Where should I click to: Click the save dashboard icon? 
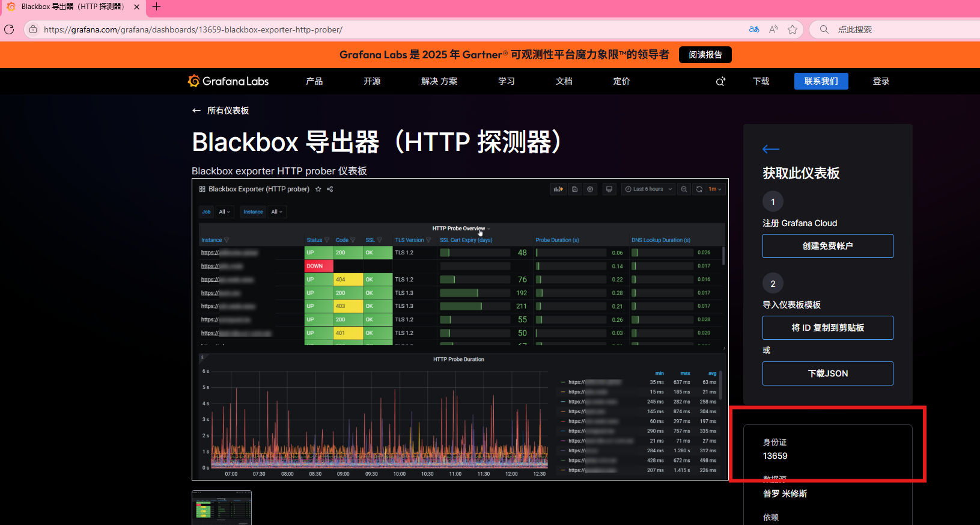coord(575,189)
